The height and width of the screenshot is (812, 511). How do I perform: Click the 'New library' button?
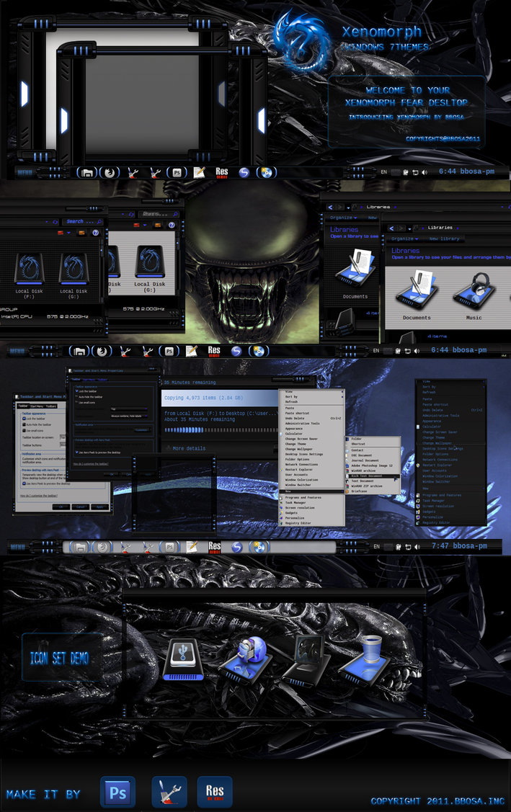[445, 238]
